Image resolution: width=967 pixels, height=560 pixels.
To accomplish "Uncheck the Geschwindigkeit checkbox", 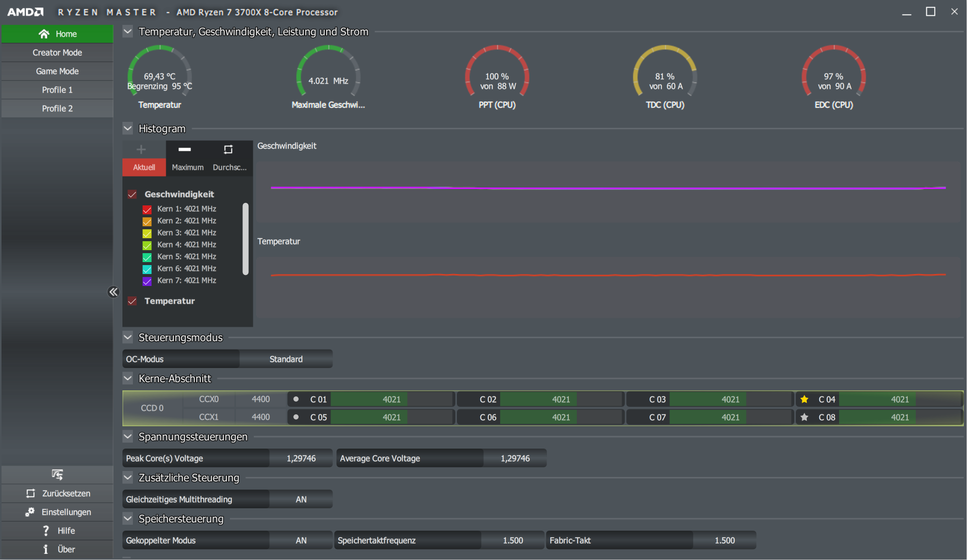I will (132, 194).
